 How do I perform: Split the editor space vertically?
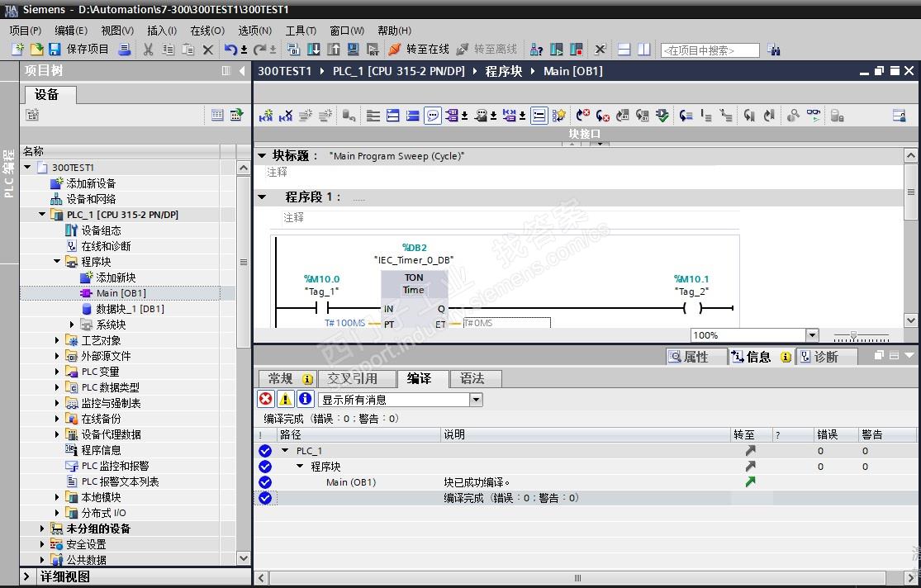click(x=644, y=50)
